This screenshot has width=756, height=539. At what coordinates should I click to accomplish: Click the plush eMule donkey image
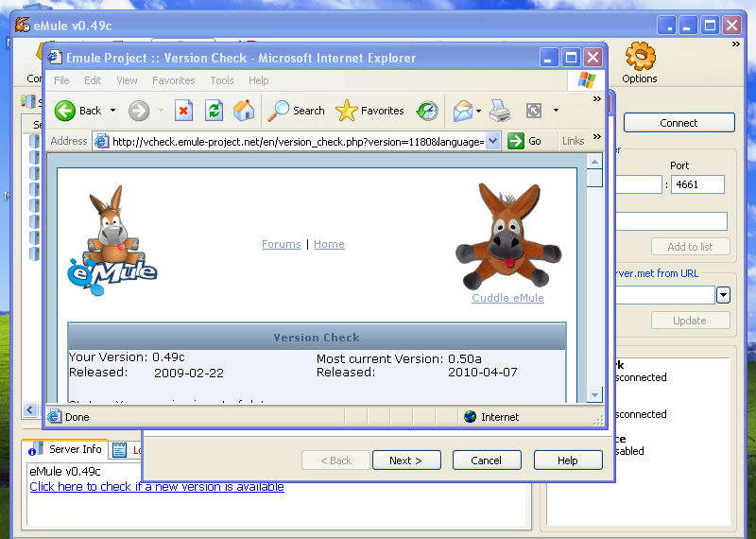[507, 236]
